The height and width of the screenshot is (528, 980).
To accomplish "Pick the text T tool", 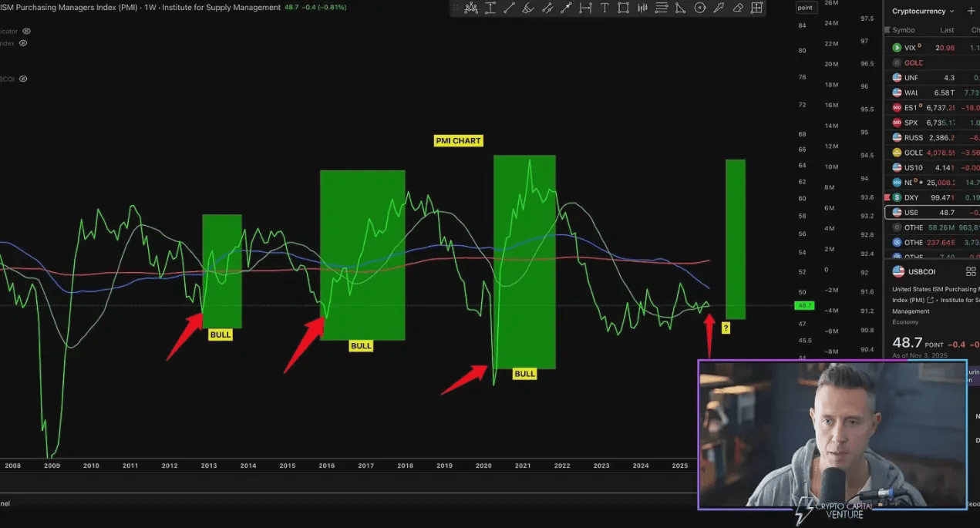I will pos(605,8).
